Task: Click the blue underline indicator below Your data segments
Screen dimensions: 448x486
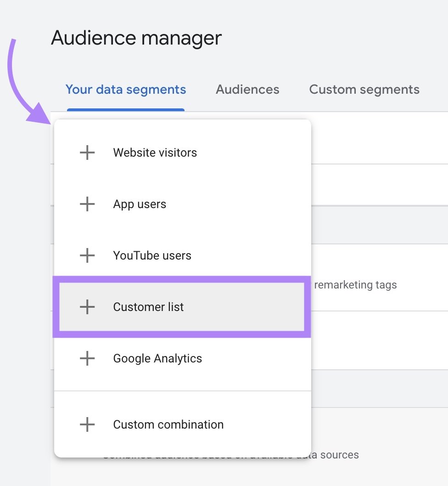Action: point(126,109)
